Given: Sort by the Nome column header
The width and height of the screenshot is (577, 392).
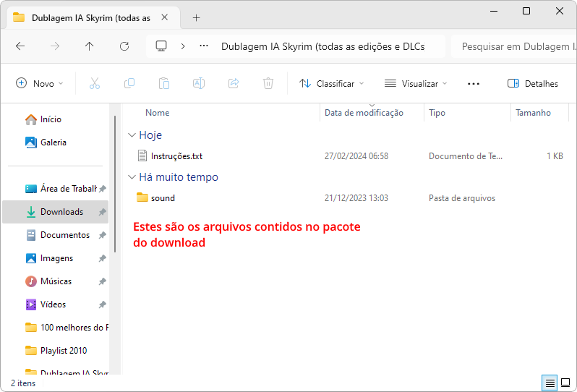Looking at the screenshot, I should tap(158, 113).
